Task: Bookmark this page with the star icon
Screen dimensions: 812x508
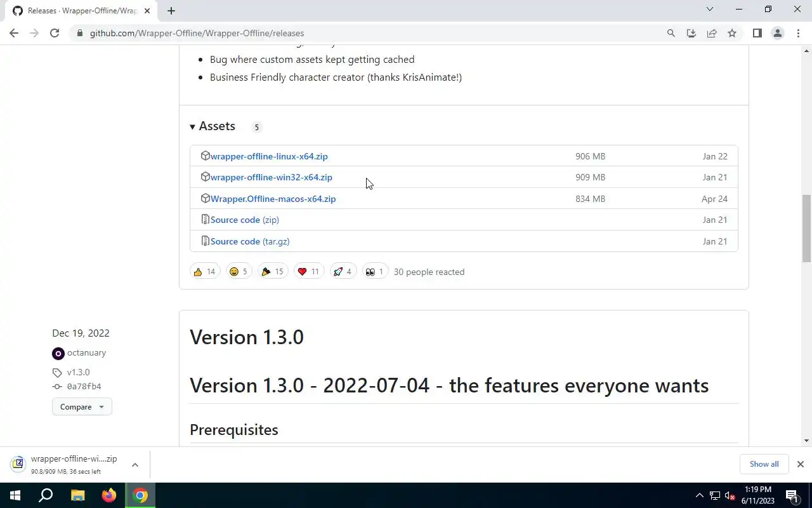Action: point(732,33)
